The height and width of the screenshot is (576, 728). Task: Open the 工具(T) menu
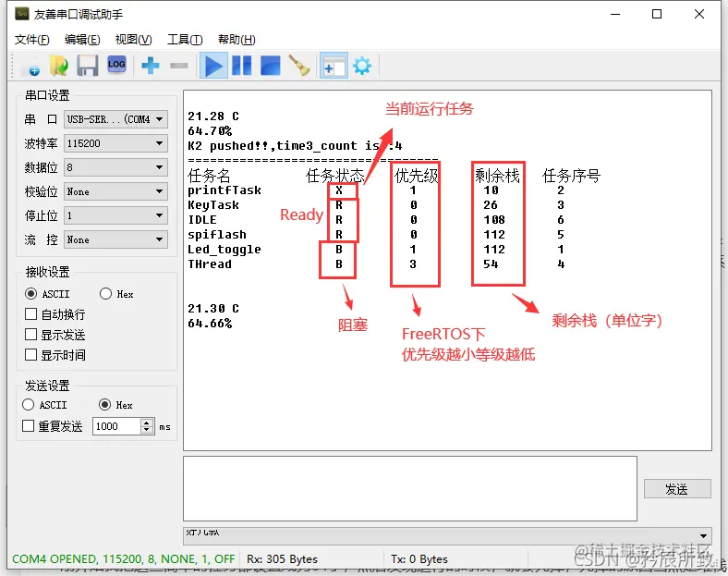185,40
